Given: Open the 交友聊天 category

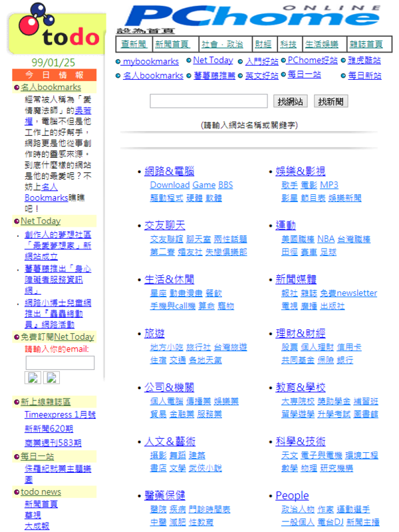Looking at the screenshot, I should 165,225.
